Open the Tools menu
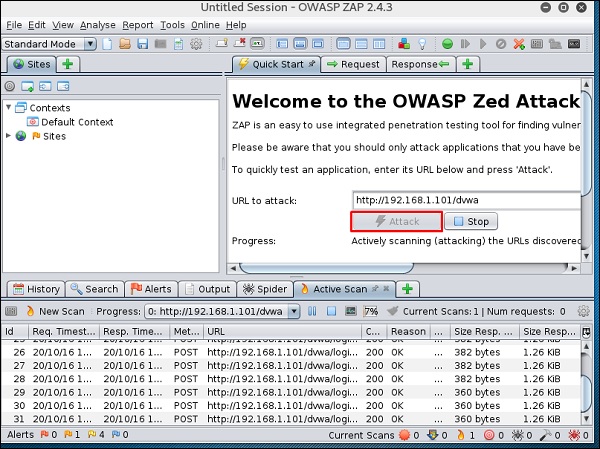Screen dimensions: 600x449 click(172, 25)
